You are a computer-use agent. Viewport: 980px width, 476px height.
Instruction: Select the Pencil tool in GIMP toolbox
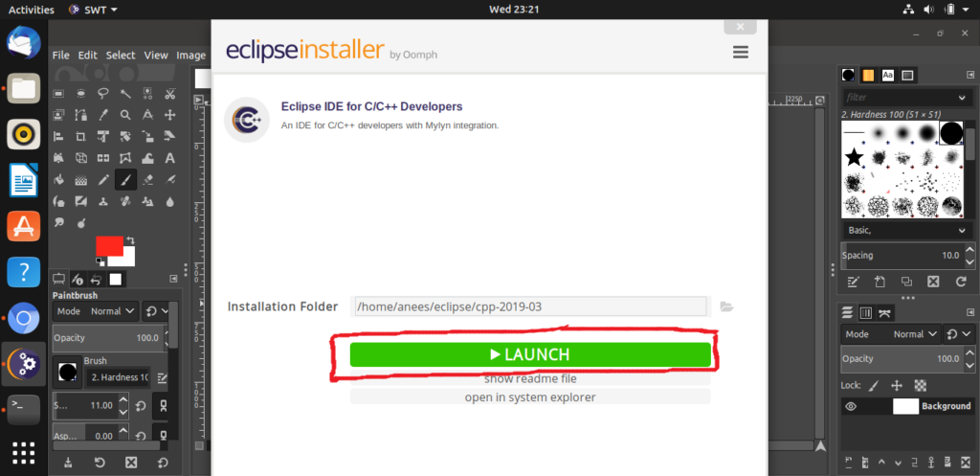(103, 180)
